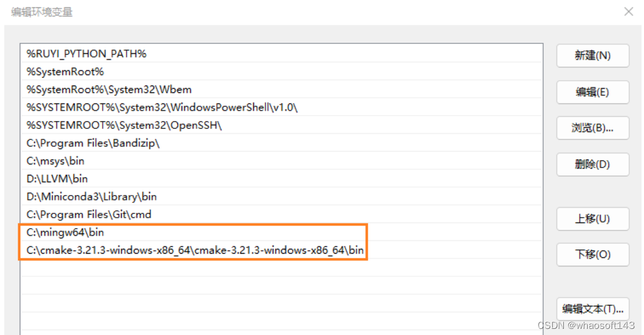Select the C:\msys\bin entry
Image resolution: width=644 pixels, height=335 pixels.
click(x=281, y=161)
